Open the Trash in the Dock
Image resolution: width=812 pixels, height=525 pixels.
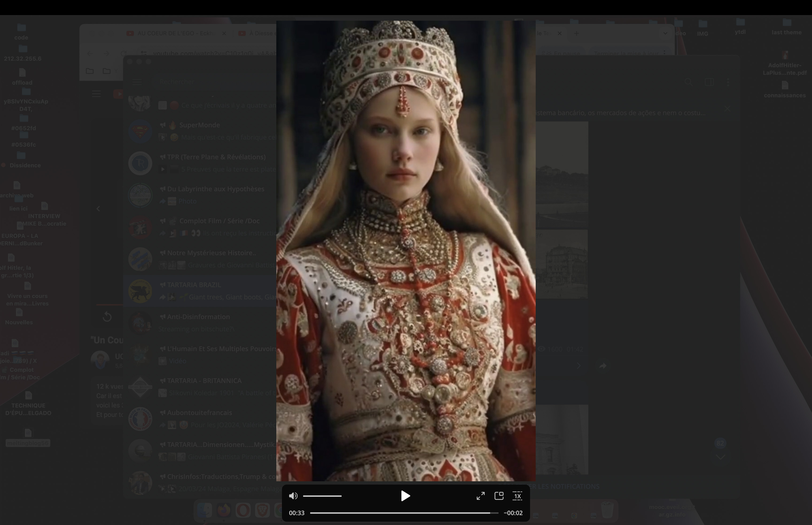(x=607, y=510)
